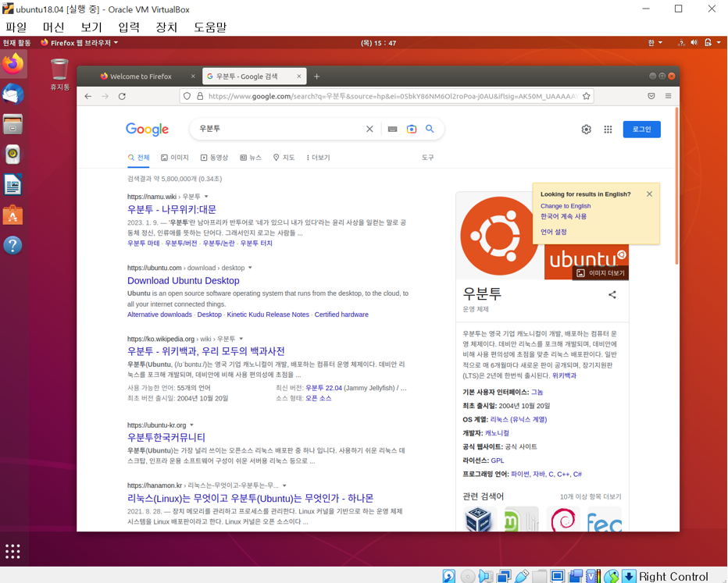The image size is (728, 583).
Task: Open the VirtualBox 장치 menu
Action: pyautogui.click(x=166, y=27)
